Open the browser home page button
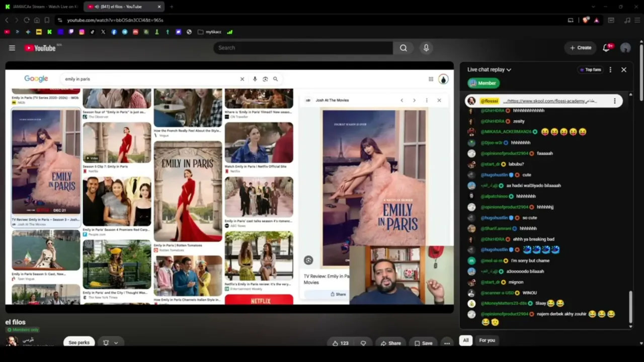 coord(37,20)
